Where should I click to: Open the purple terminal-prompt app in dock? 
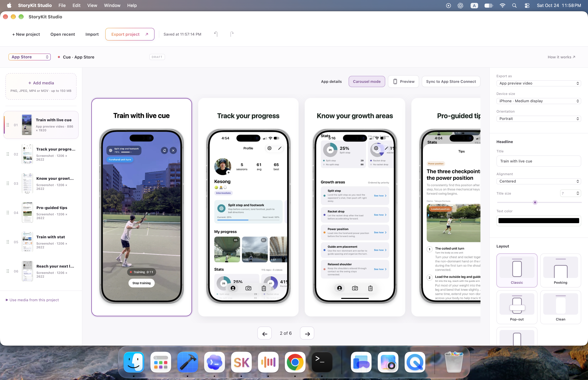(214, 362)
